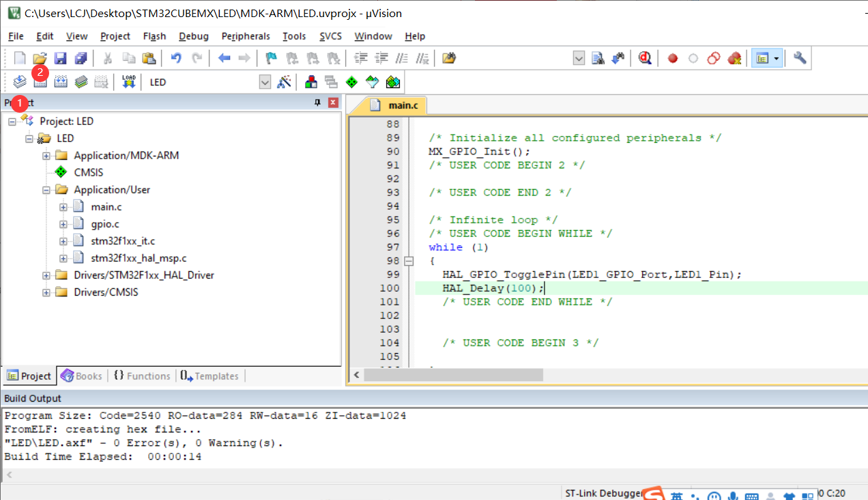
Task: Open the Debug menu
Action: click(194, 36)
